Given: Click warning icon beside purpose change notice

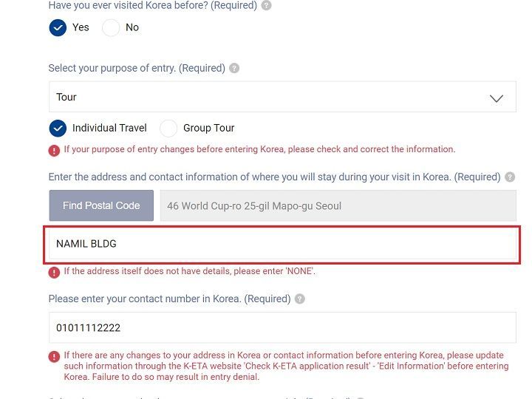Looking at the screenshot, I should [x=54, y=150].
